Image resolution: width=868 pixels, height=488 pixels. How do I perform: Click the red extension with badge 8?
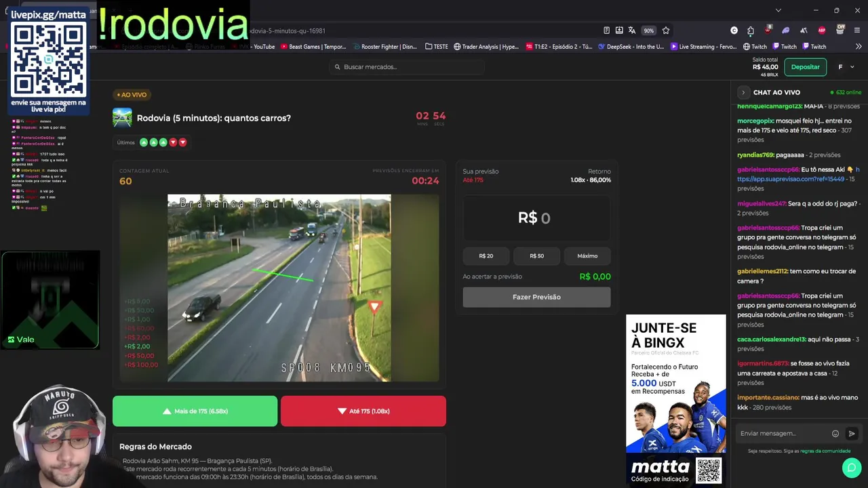(x=768, y=30)
